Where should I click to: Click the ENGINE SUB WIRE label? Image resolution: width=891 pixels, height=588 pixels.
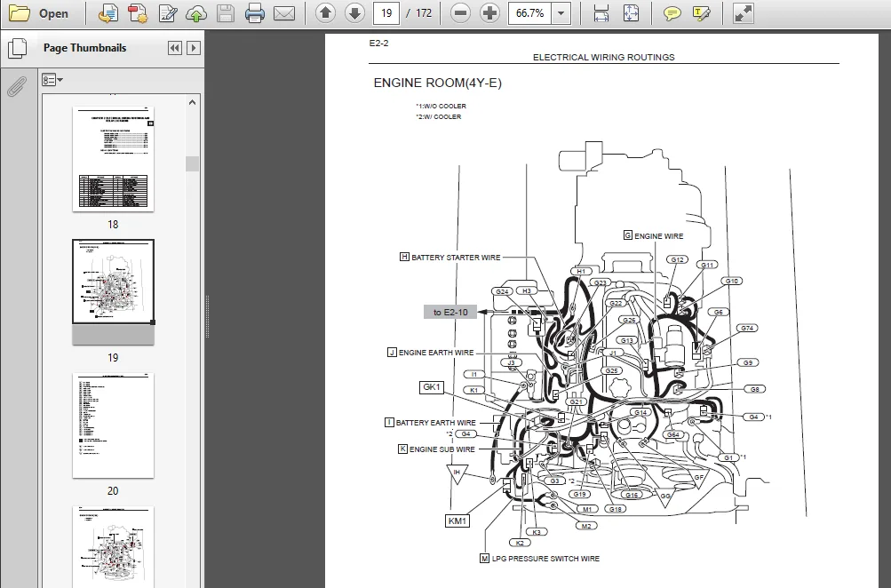click(442, 449)
